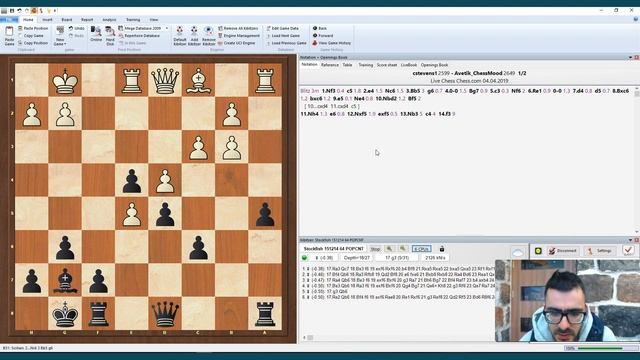
Task: Click the red checkmark button
Action: 628,250
